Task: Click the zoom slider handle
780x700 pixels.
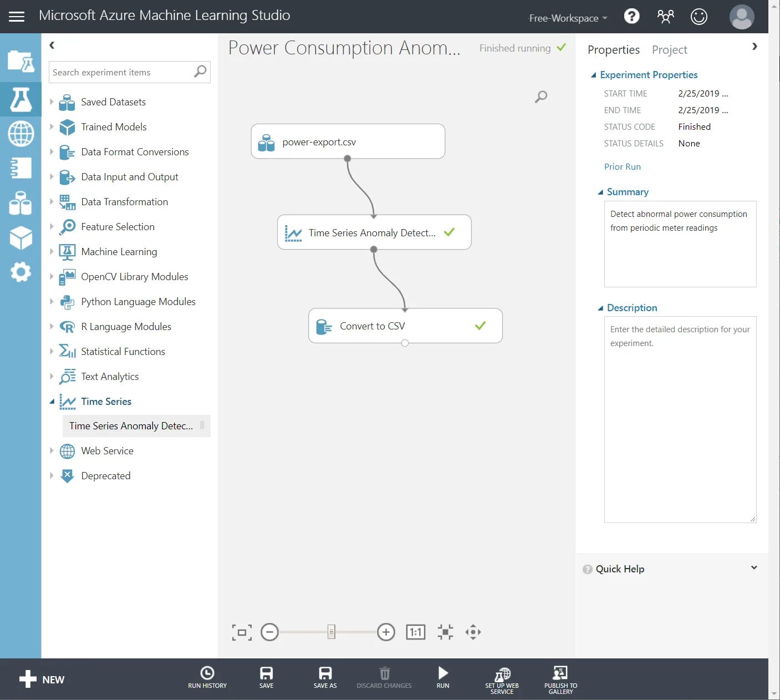Action: click(331, 632)
